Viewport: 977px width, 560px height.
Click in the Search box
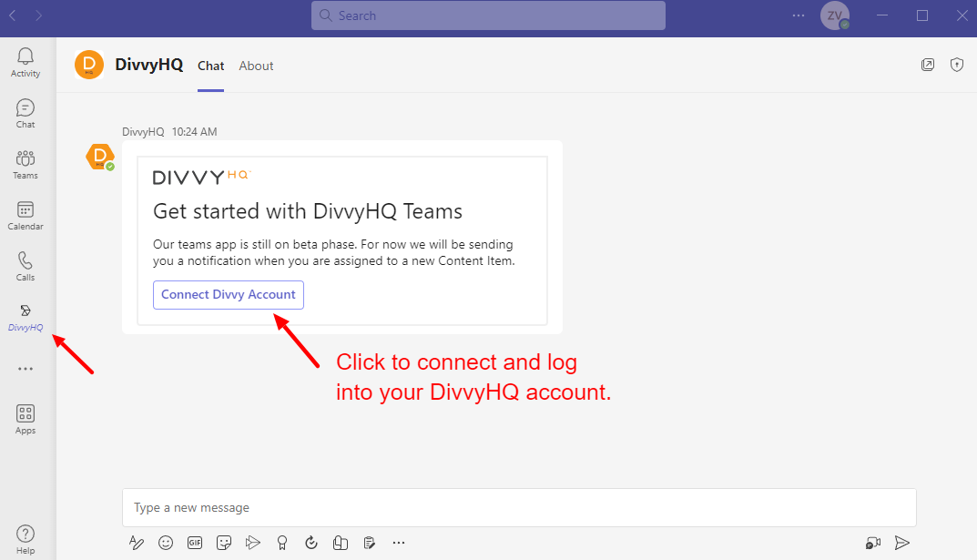pyautogui.click(x=488, y=15)
